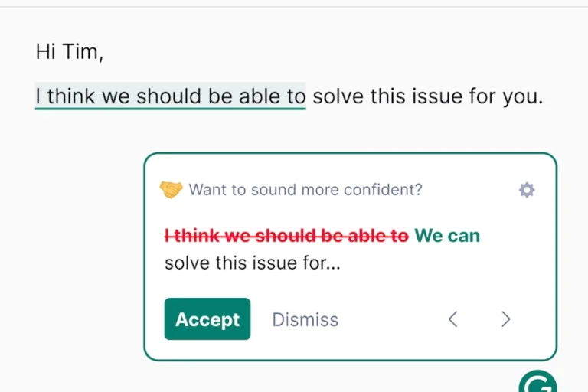Click the underlined phrase "I think we should be able to"
The width and height of the screenshot is (588, 392).
click(171, 96)
